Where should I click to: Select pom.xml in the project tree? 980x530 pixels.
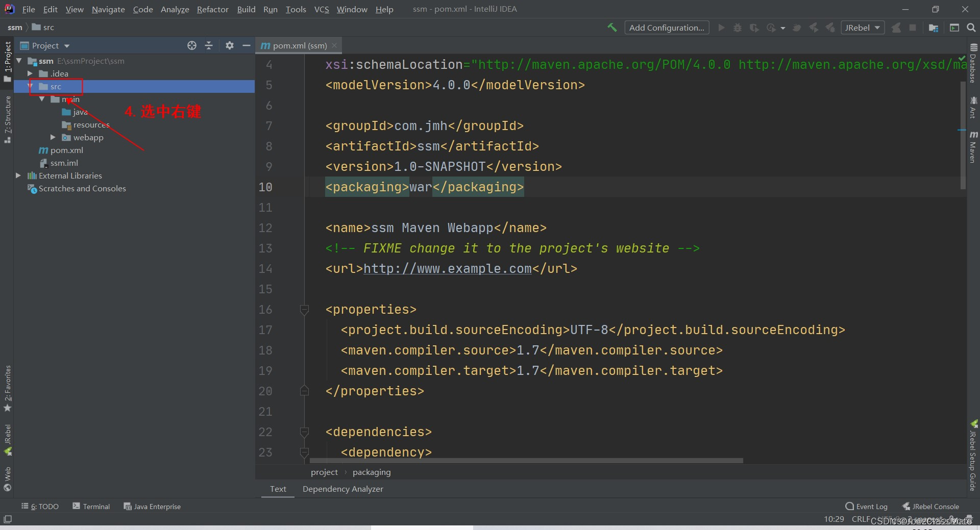[x=61, y=150]
